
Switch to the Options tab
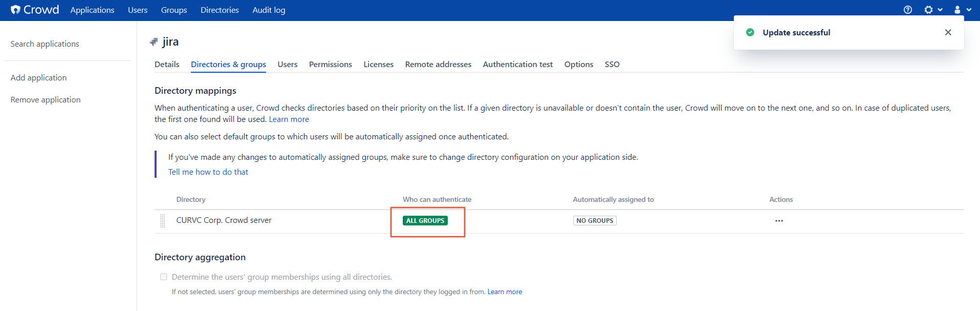coord(579,65)
